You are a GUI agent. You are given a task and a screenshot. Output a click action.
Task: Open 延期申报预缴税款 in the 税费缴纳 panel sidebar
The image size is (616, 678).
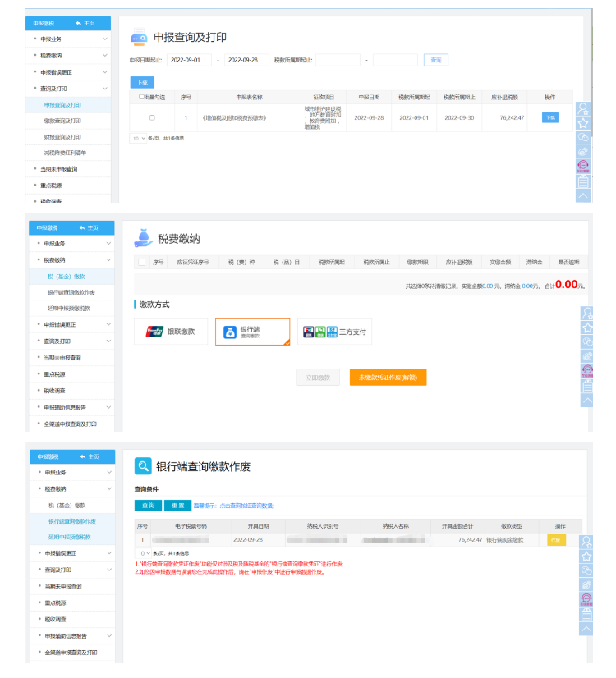click(x=68, y=309)
